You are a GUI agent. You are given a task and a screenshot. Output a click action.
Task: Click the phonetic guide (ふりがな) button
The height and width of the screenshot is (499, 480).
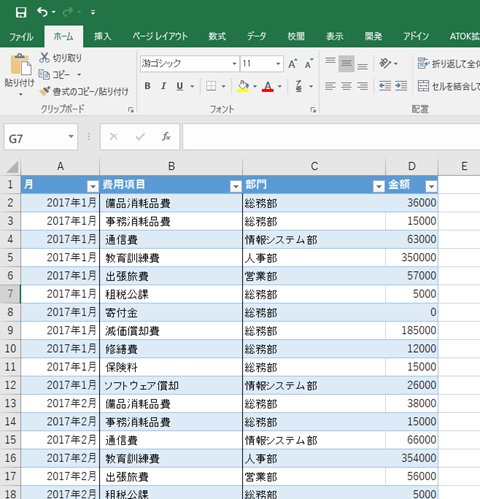click(x=299, y=86)
